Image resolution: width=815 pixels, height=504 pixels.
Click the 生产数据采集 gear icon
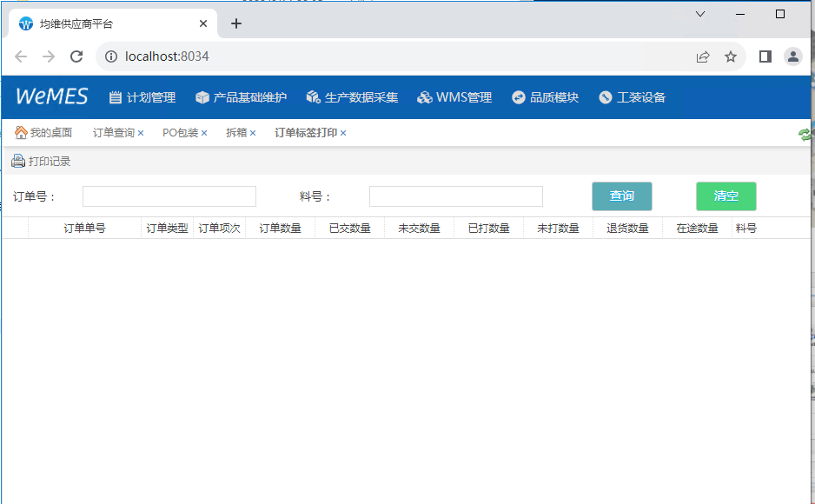pos(314,97)
